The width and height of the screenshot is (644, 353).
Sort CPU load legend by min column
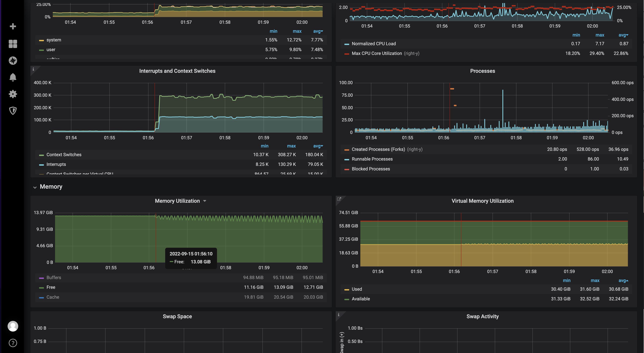click(576, 35)
